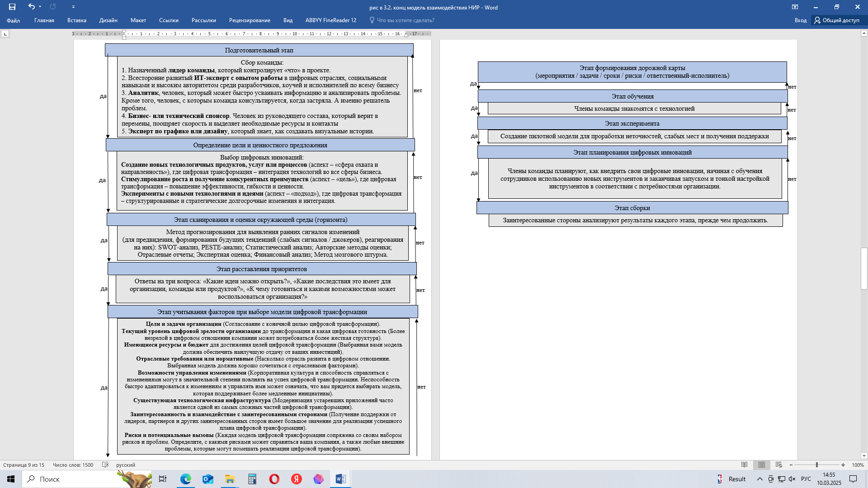Open network status tray icon
This screenshot has height=488, width=868.
coord(782,479)
